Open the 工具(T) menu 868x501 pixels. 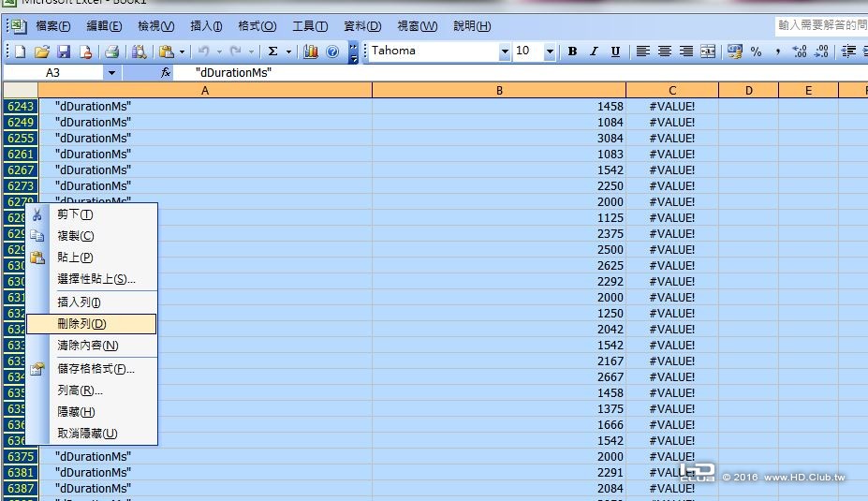point(310,26)
